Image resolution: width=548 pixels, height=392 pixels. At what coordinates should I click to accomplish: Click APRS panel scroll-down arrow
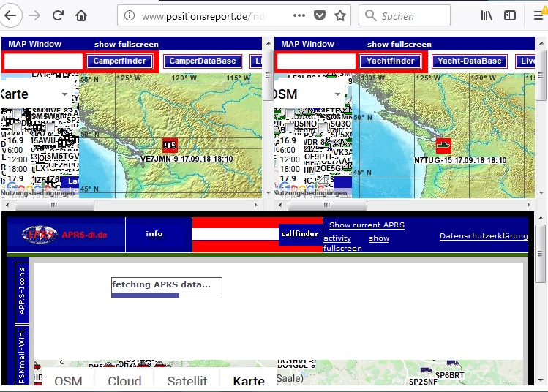point(541,380)
